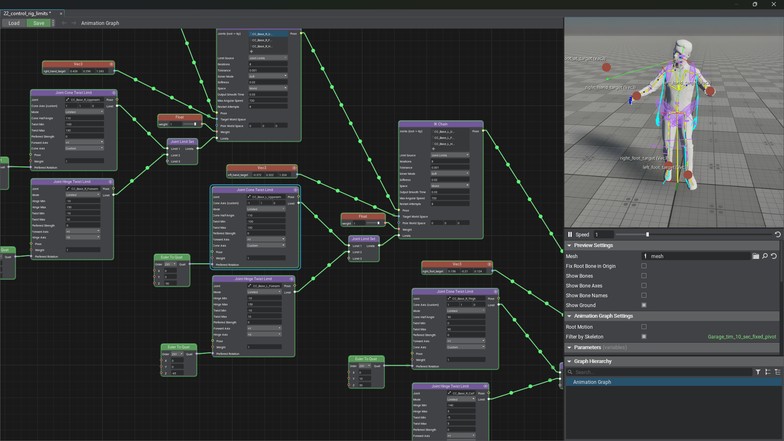
Task: Click corner icon on selected Joint Cone Twist Limit
Action: [296, 190]
